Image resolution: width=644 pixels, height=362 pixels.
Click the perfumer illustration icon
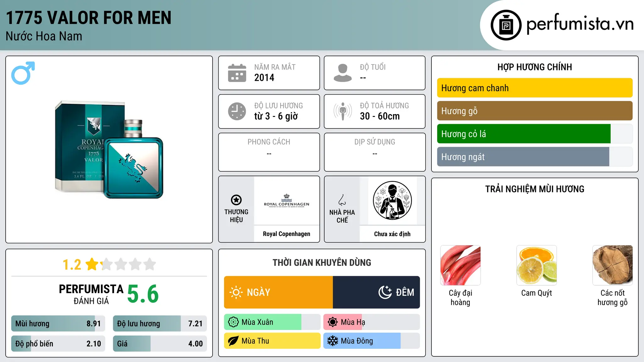392,200
